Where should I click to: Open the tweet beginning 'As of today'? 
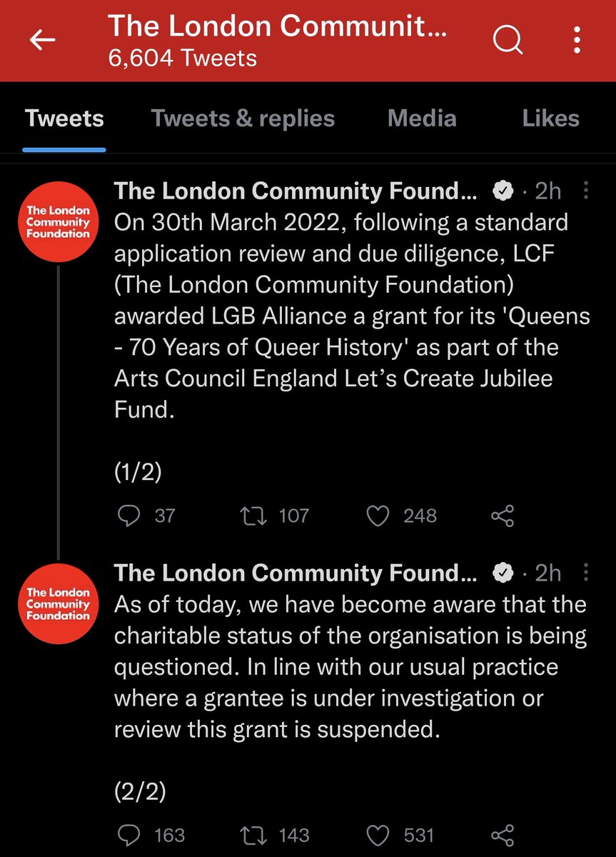tap(350, 666)
